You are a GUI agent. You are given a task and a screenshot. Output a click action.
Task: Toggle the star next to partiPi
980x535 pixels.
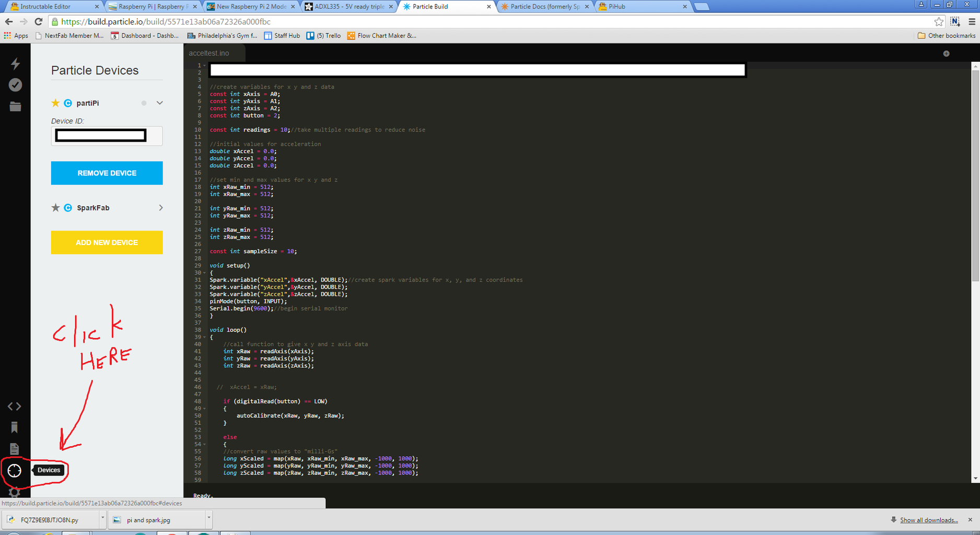coord(55,103)
